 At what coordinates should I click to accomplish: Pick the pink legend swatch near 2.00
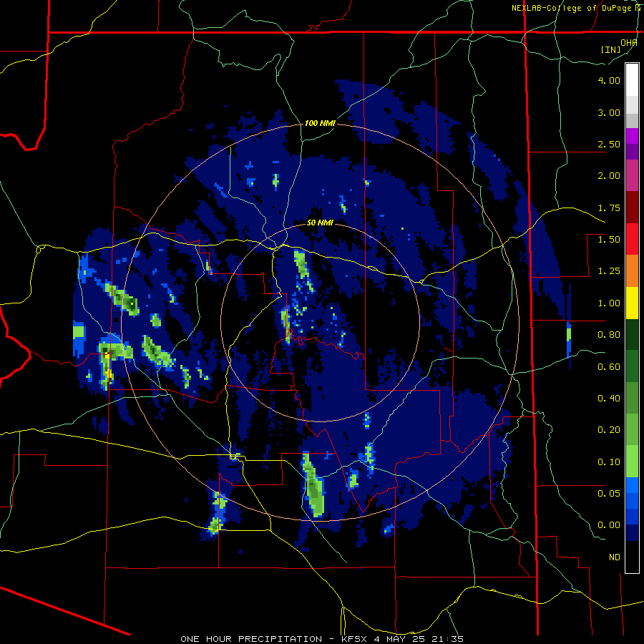pyautogui.click(x=632, y=176)
